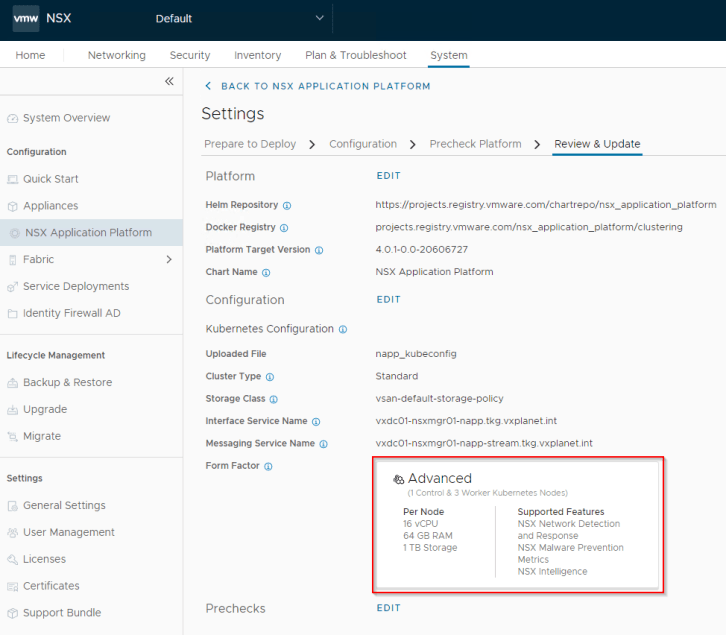The image size is (726, 635).
Task: Open the Security tab
Action: click(x=190, y=55)
